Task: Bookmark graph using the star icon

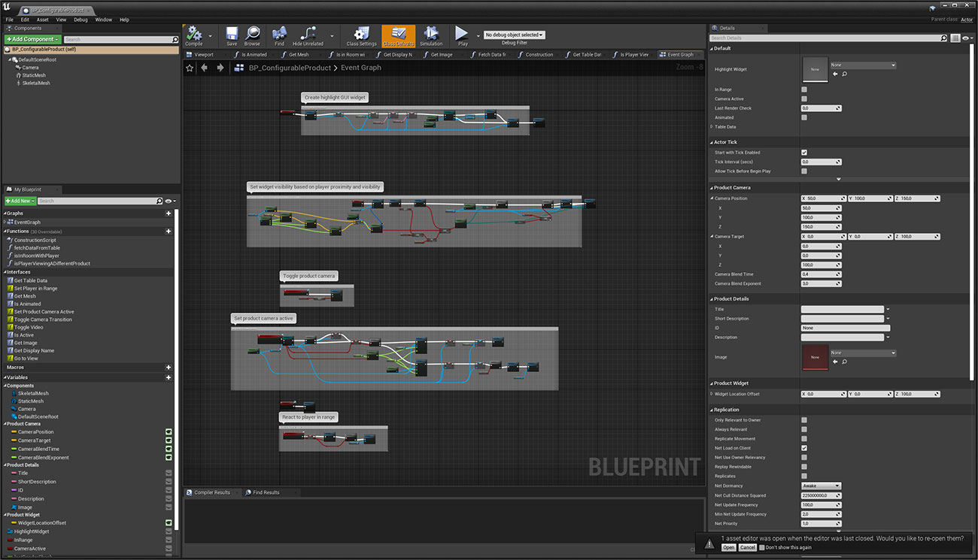Action: point(190,68)
